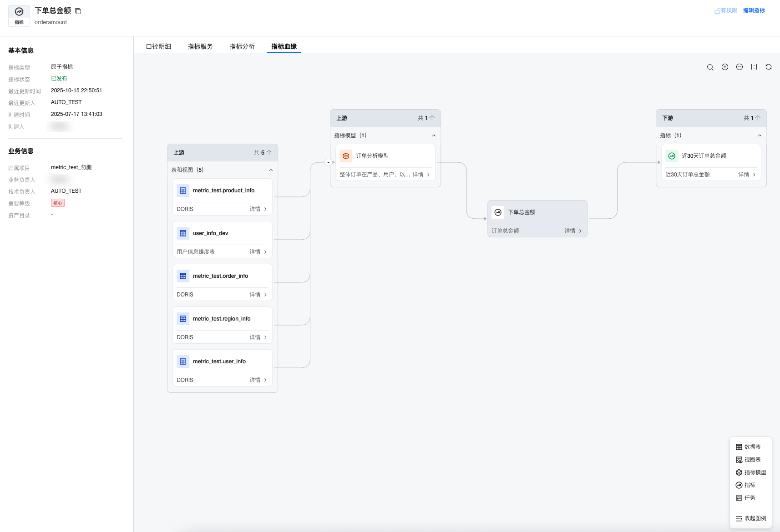780x532 pixels.
Task: Collapse the upstream branch with minus toggle
Action: (x=328, y=162)
